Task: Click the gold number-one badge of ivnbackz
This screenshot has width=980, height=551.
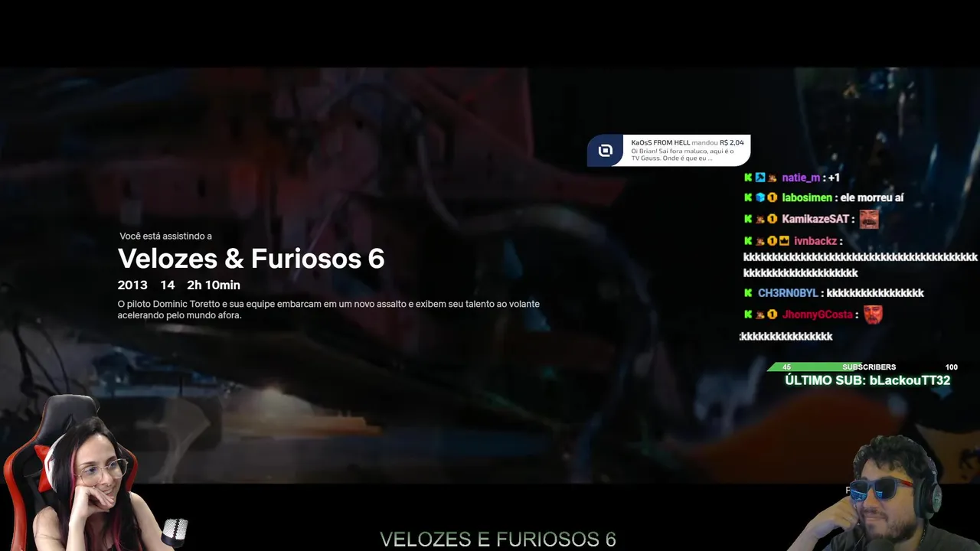Action: (x=773, y=241)
